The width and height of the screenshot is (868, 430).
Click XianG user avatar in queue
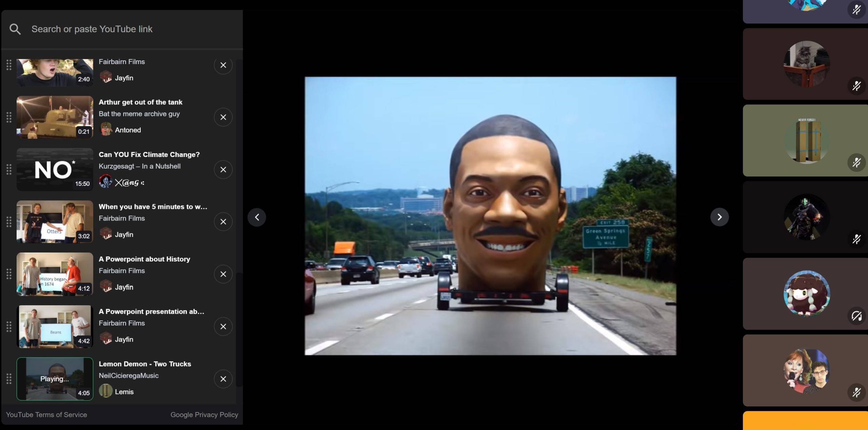pyautogui.click(x=106, y=182)
